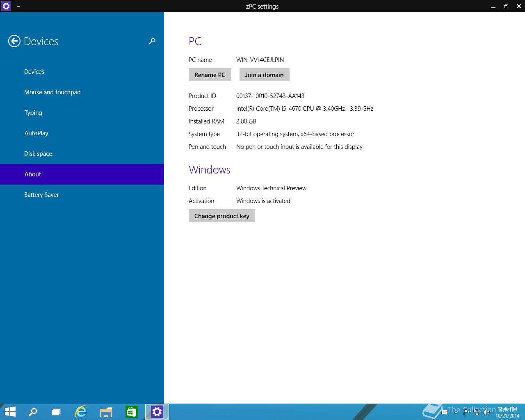Go back using the circular arrow icon
The image size is (525, 420).
pyautogui.click(x=14, y=41)
